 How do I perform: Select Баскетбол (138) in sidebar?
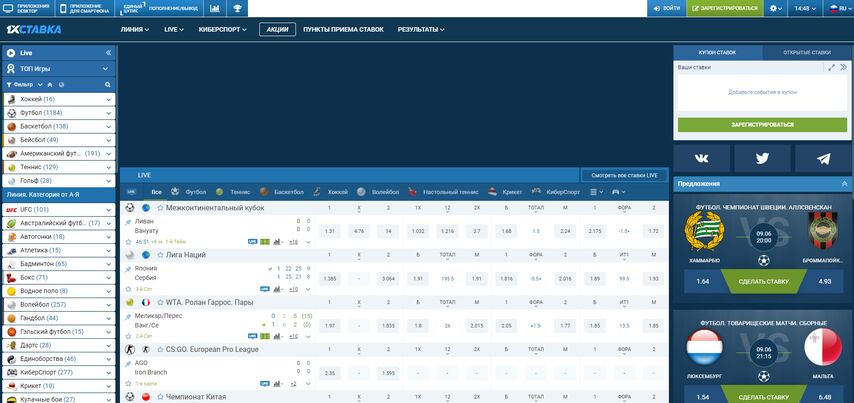click(x=59, y=126)
